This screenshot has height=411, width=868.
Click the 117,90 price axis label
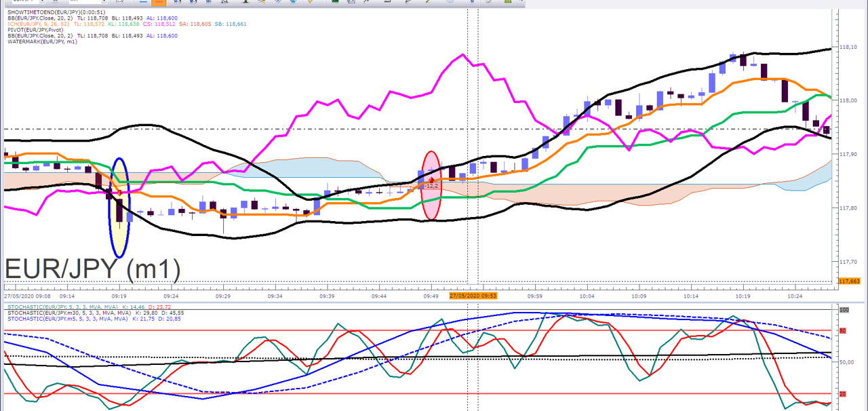tap(848, 154)
